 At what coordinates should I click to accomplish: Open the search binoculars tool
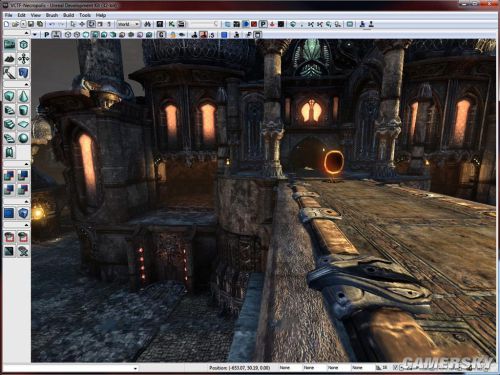(148, 24)
